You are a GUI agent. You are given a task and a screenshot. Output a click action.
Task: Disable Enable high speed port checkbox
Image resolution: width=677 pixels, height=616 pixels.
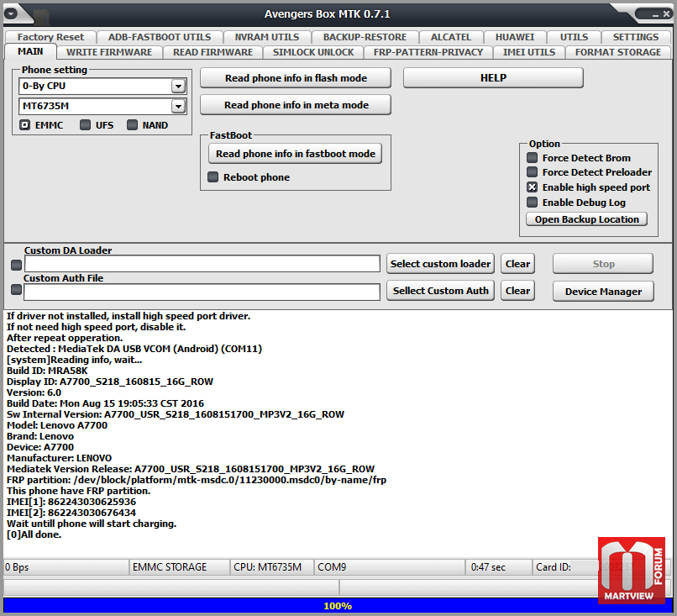pos(533,187)
